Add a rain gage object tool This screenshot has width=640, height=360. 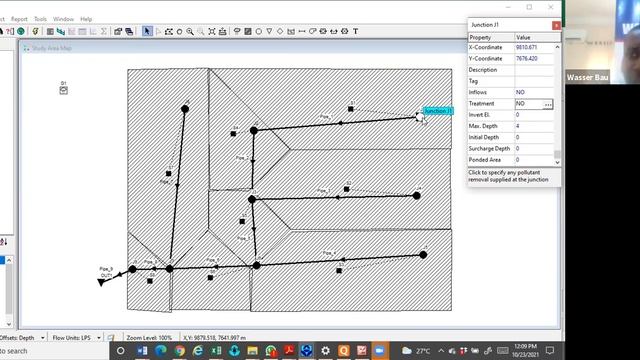point(237,31)
